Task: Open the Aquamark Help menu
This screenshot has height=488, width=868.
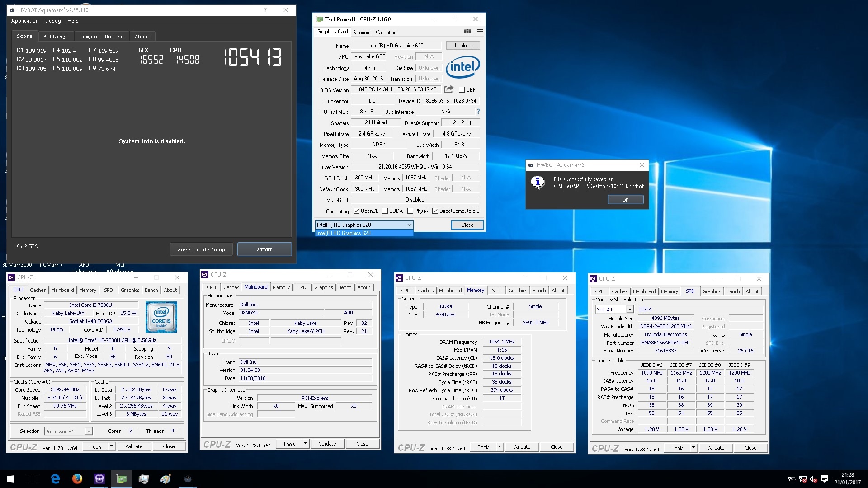Action: [x=73, y=21]
